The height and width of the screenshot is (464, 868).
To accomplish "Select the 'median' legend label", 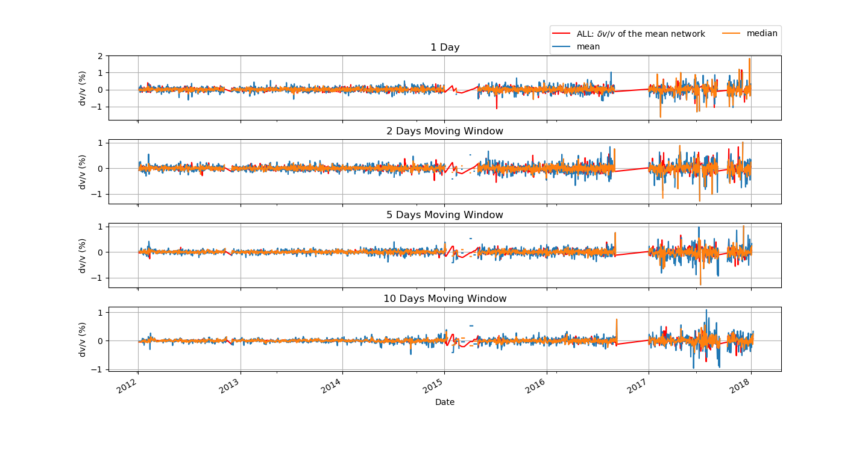I will pyautogui.click(x=762, y=34).
